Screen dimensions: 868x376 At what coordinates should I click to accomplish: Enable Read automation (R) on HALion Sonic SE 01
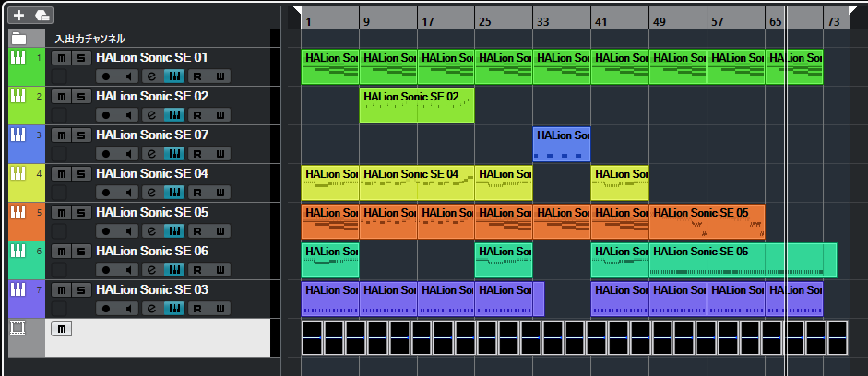click(x=197, y=76)
